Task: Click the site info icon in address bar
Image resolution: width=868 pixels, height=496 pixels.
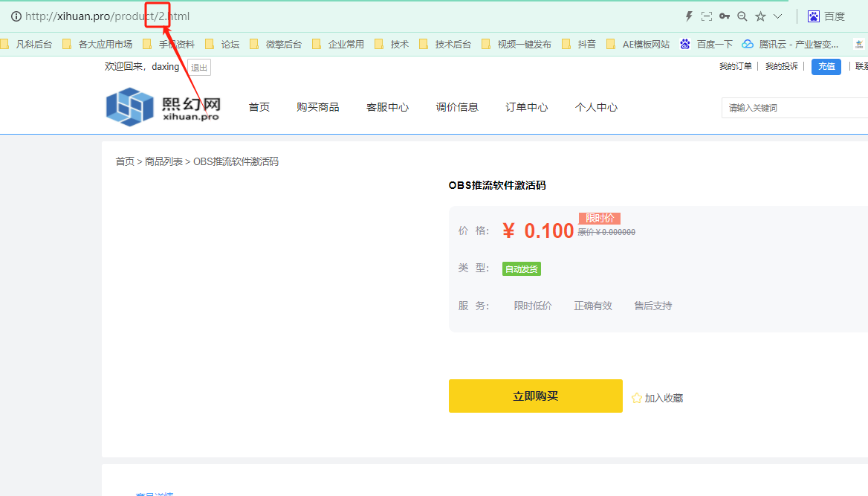Action: (x=16, y=16)
